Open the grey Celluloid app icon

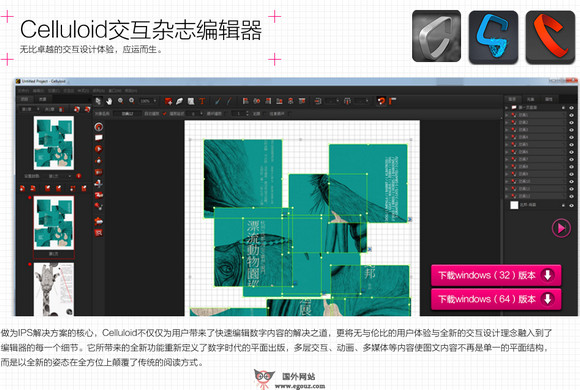point(436,36)
